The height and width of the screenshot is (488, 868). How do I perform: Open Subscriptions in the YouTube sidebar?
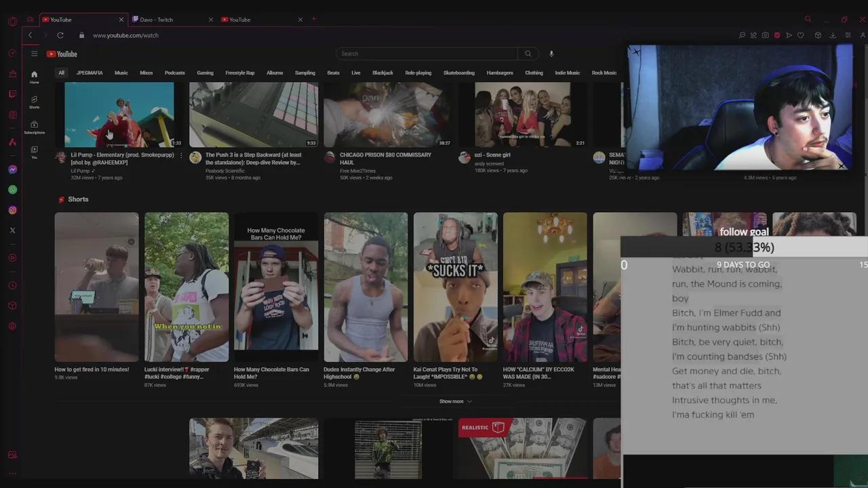(34, 127)
